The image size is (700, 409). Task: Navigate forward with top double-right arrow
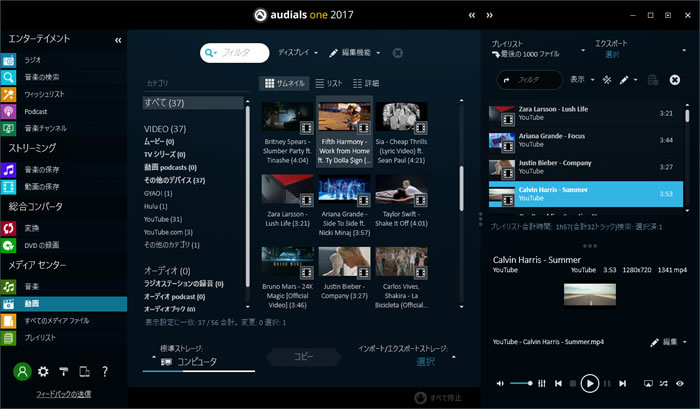490,15
